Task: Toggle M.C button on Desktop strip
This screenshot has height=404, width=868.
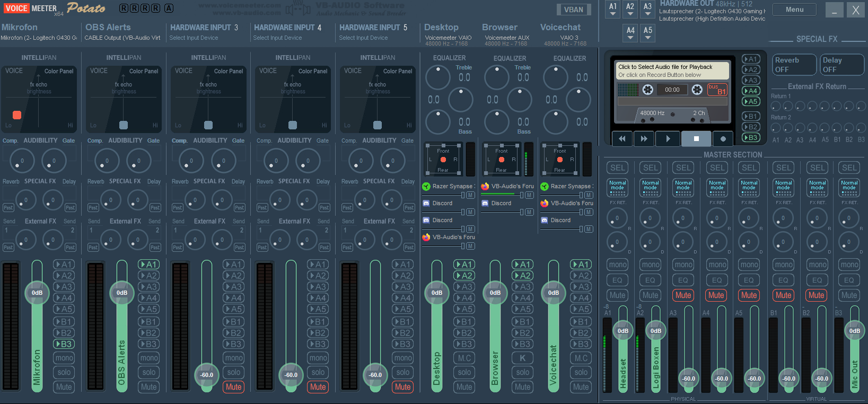Action: click(x=464, y=358)
